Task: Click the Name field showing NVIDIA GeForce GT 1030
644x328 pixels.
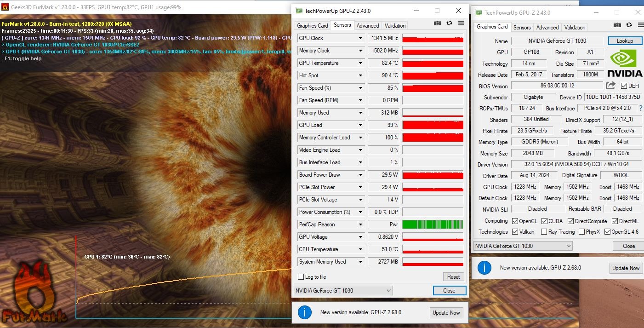Action: pyautogui.click(x=558, y=41)
